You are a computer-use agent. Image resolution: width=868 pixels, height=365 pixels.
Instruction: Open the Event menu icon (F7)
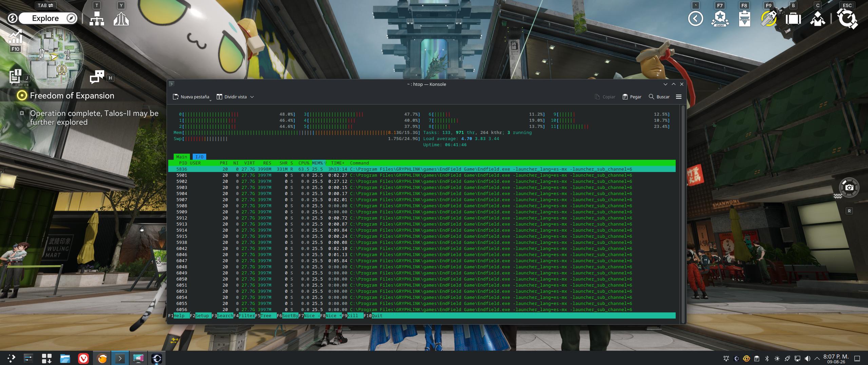point(720,18)
